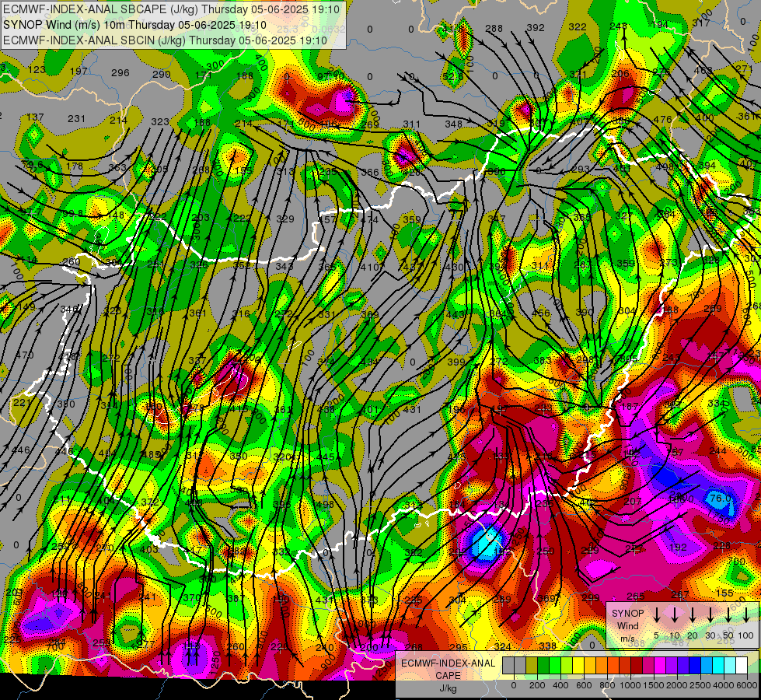761x700 pixels.
Task: Click the 322 value at top of map
Action: pos(578,27)
